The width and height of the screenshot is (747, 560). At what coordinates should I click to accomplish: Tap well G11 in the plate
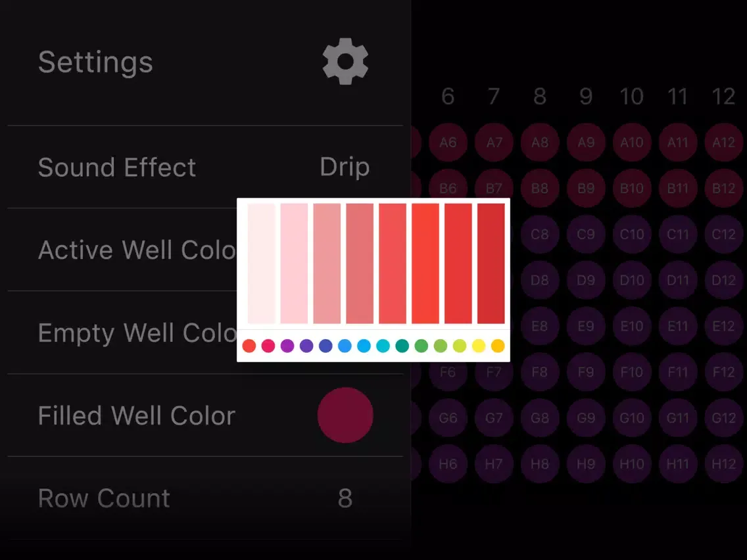tap(677, 418)
